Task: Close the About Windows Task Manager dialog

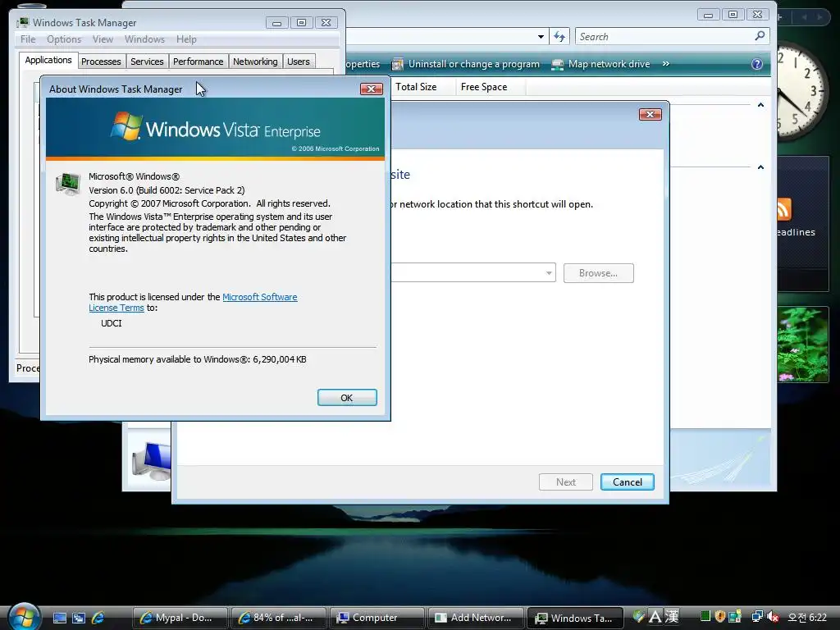Action: pos(372,89)
